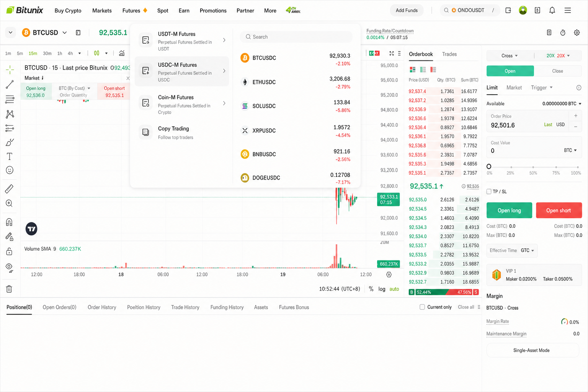Open the Order History tab
This screenshot has width=588, height=392.
pos(102,307)
